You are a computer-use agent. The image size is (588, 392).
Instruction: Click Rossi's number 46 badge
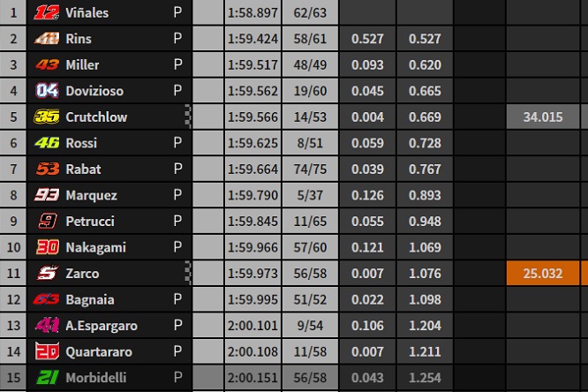pos(47,142)
